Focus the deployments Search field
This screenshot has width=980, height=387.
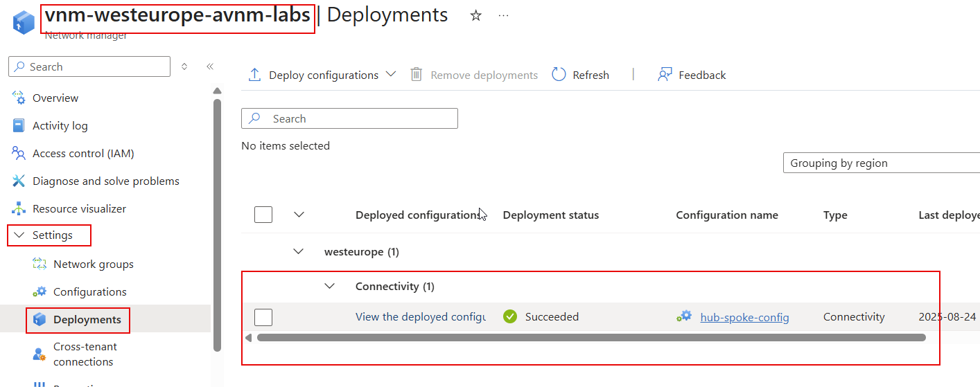point(349,118)
